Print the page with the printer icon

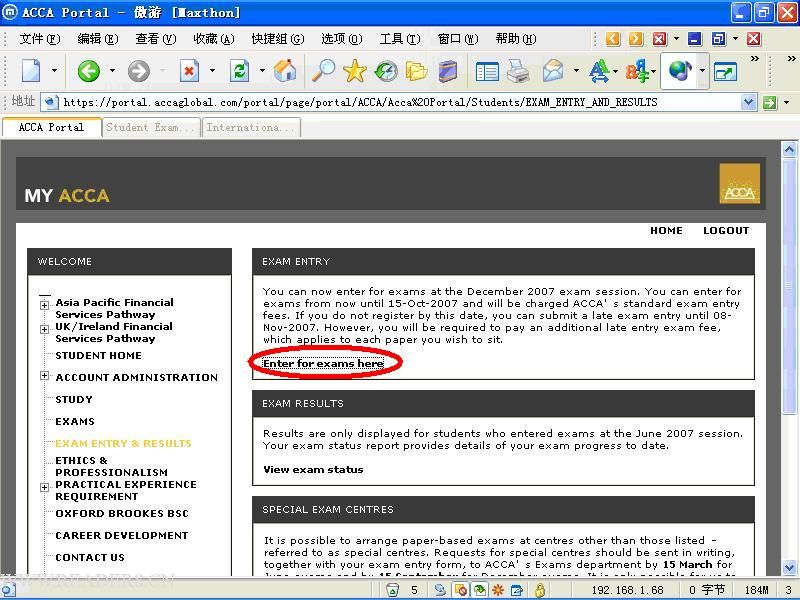coord(518,71)
